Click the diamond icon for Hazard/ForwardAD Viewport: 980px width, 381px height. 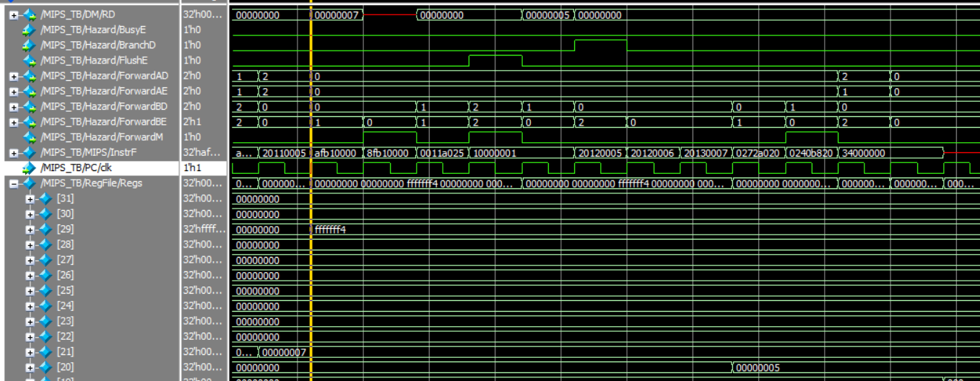(x=30, y=76)
